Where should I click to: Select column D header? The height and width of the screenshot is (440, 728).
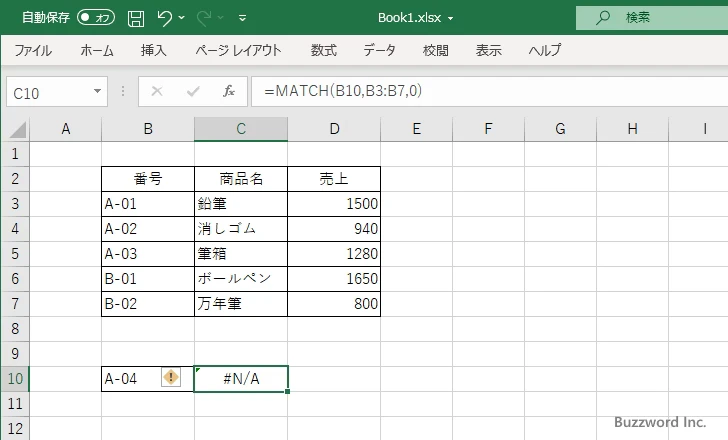click(334, 129)
